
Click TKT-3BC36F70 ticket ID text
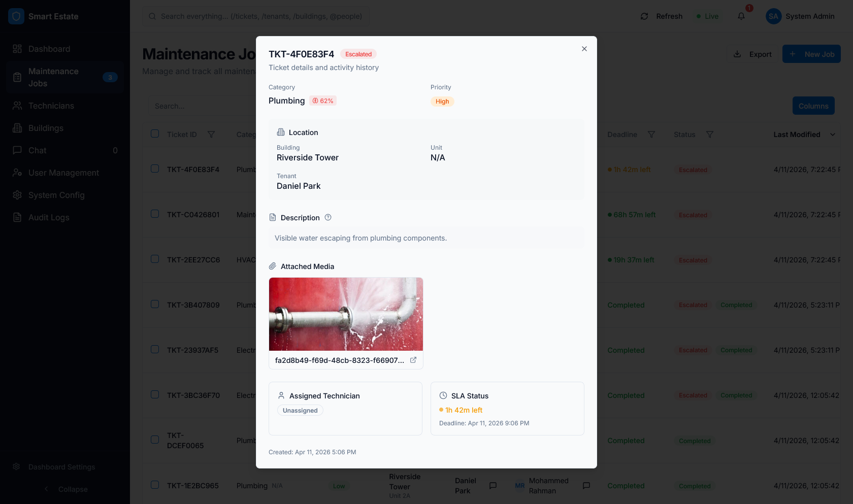pyautogui.click(x=193, y=395)
